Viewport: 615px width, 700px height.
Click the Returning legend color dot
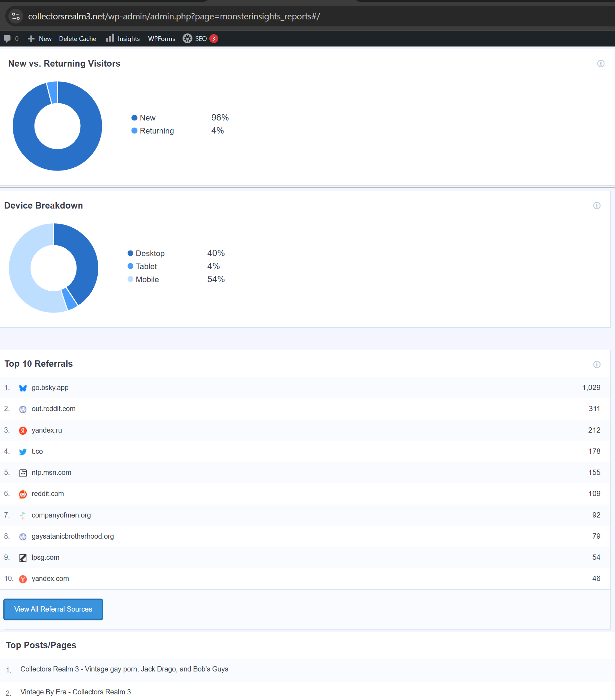[x=134, y=131]
